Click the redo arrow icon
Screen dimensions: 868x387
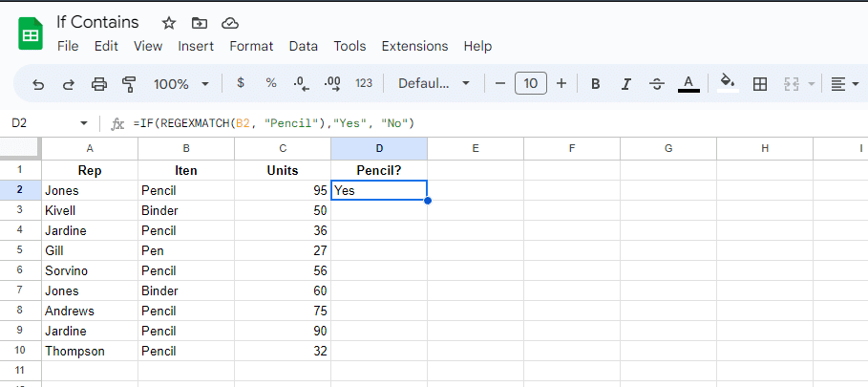pos(69,84)
